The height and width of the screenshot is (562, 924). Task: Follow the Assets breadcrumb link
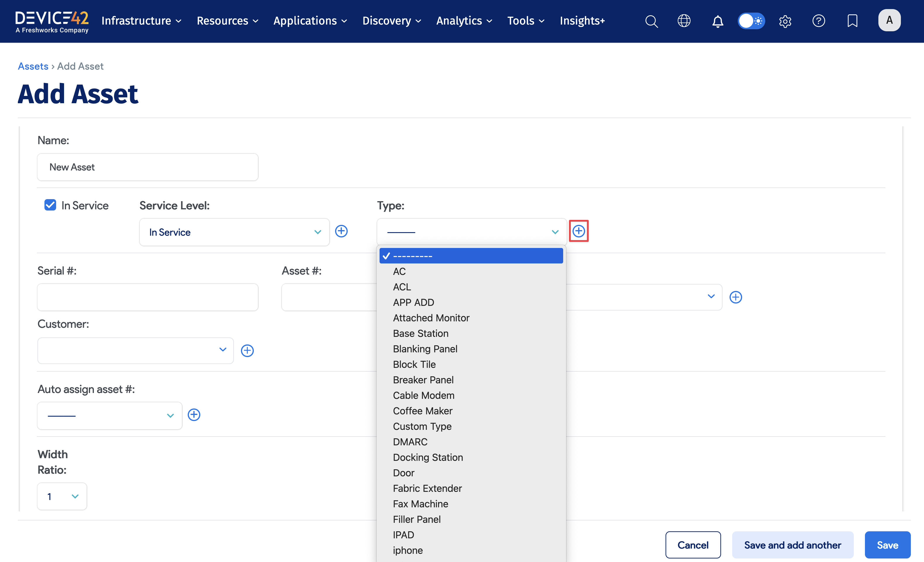click(33, 66)
